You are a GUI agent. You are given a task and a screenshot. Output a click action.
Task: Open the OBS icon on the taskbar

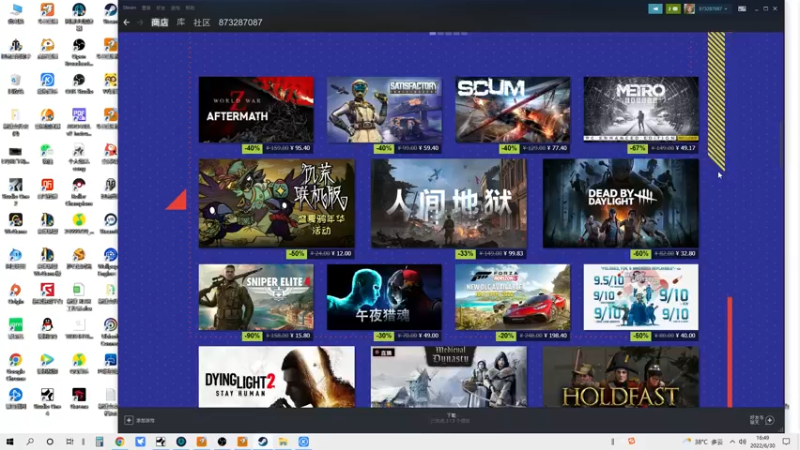pyautogui.click(x=222, y=441)
